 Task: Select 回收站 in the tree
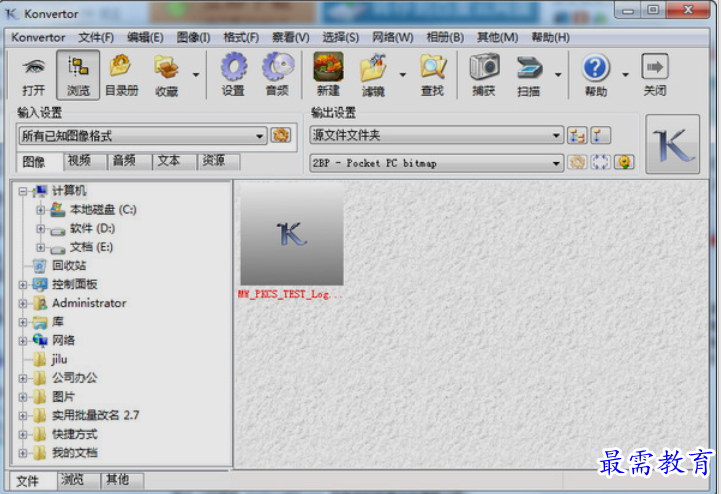(x=69, y=266)
